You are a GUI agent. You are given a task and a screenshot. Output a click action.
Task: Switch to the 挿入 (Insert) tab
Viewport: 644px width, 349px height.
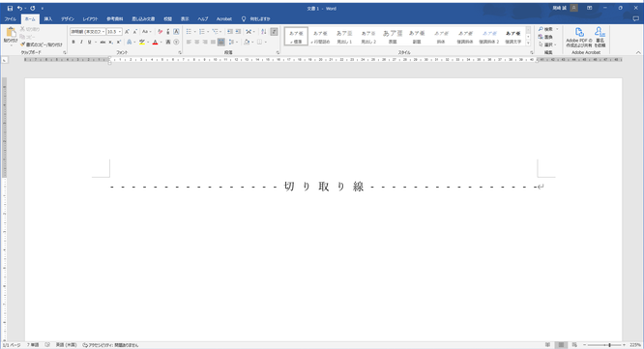tap(48, 19)
